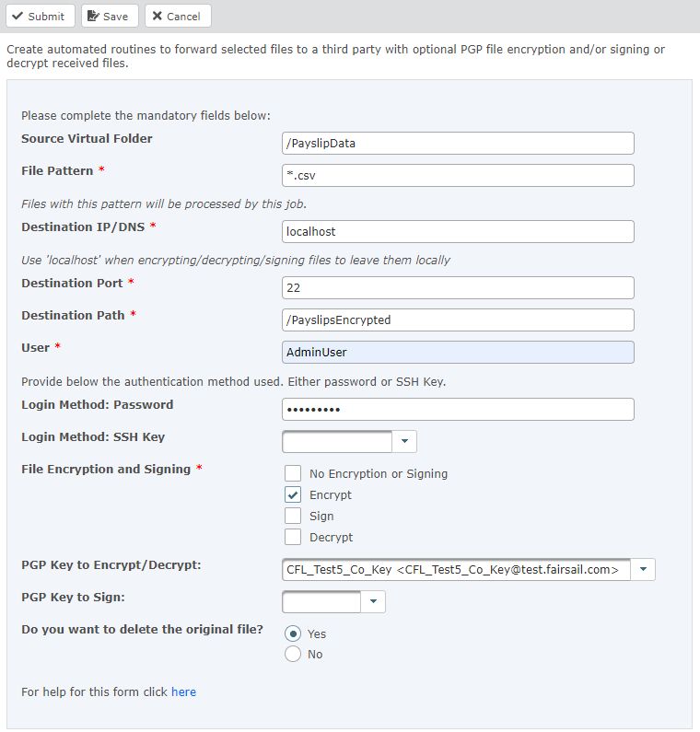Viewport: 700px width, 732px height.
Task: Open the SSH Key dropdown arrow
Action: coord(405,442)
